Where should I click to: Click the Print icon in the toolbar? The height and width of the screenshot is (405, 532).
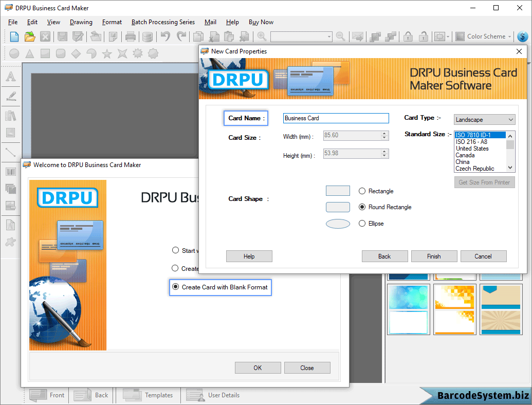130,36
